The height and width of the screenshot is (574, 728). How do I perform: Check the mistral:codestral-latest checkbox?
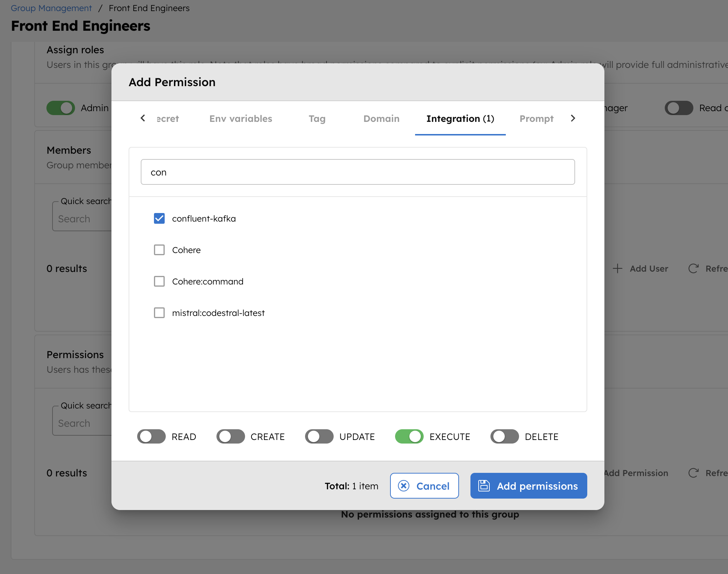[159, 313]
